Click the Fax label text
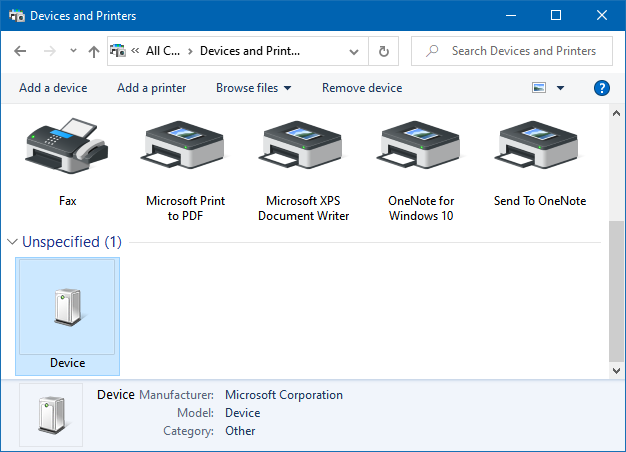This screenshot has width=626, height=452. point(67,200)
